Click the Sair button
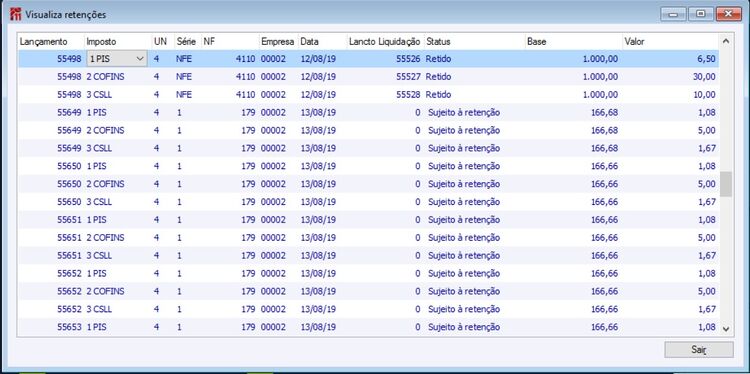750x374 pixels. pyautogui.click(x=698, y=350)
